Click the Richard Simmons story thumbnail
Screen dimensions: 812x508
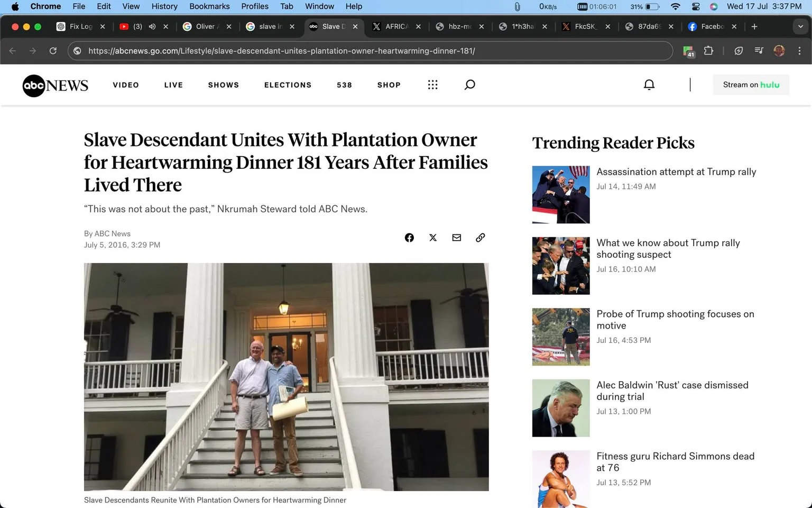[561, 479]
